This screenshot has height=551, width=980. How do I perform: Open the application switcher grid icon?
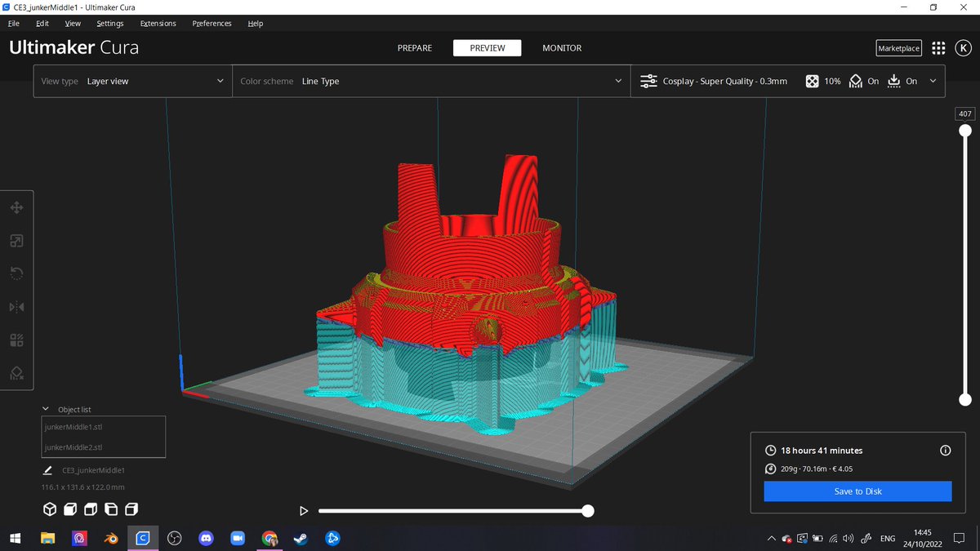[x=938, y=48]
